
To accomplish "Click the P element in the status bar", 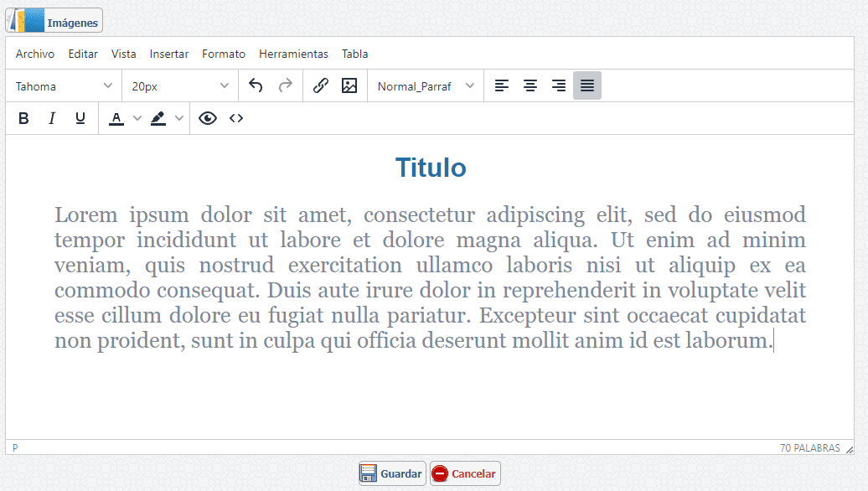I will click(14, 447).
